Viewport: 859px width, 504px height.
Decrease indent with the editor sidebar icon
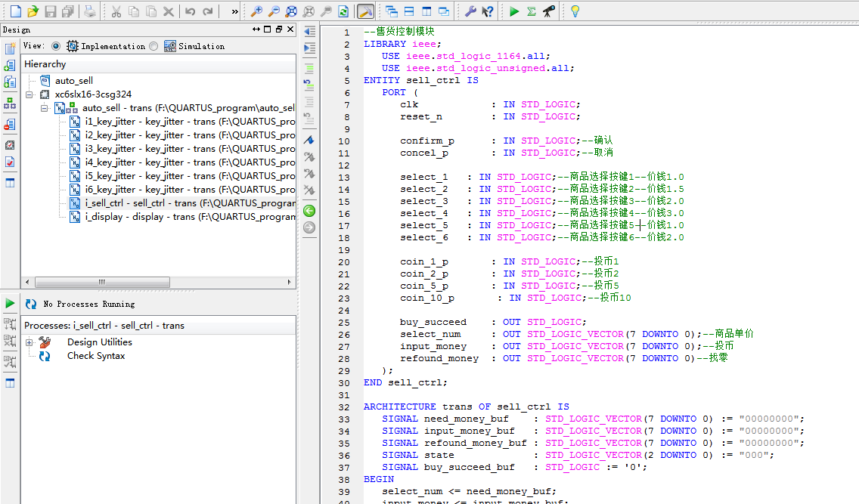[x=309, y=32]
